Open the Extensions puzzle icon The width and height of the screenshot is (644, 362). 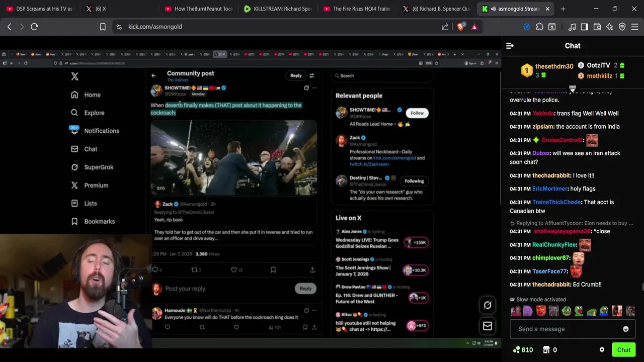pyautogui.click(x=539, y=27)
